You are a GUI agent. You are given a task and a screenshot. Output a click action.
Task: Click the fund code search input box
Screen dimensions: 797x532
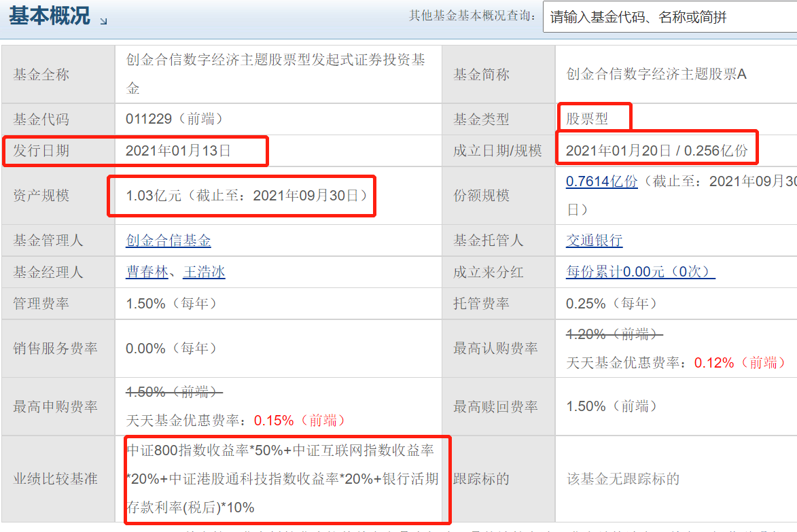coord(669,17)
